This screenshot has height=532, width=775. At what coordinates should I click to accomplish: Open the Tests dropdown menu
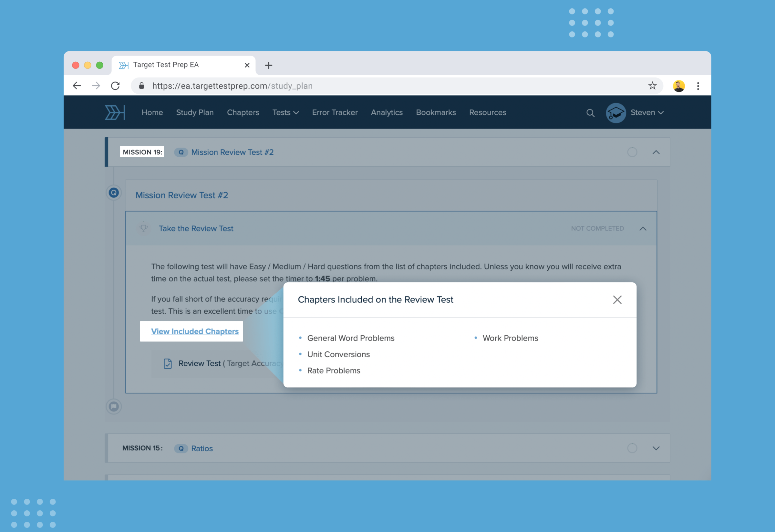pos(285,112)
